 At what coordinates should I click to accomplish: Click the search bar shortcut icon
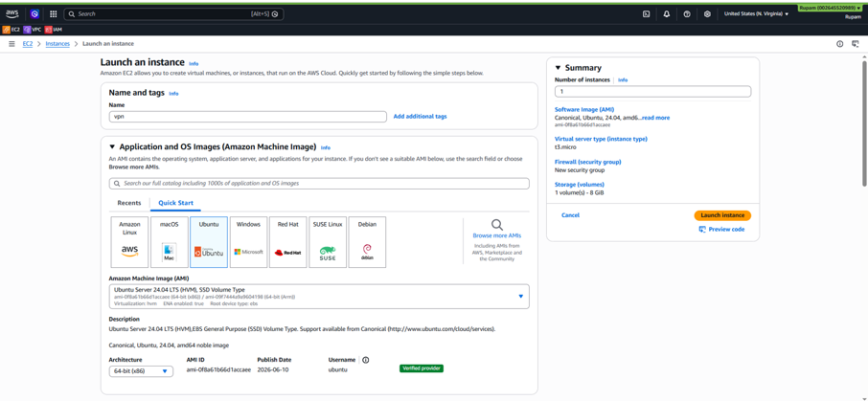(275, 13)
